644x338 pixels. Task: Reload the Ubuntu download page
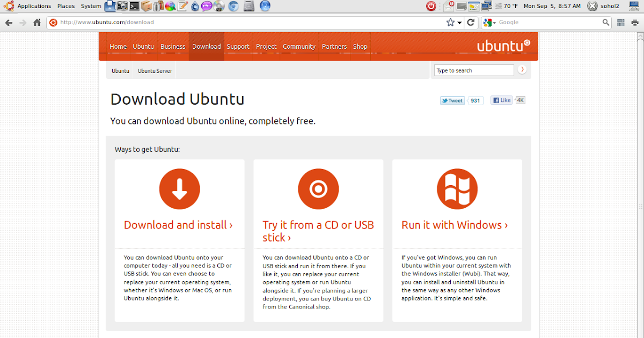click(x=471, y=23)
